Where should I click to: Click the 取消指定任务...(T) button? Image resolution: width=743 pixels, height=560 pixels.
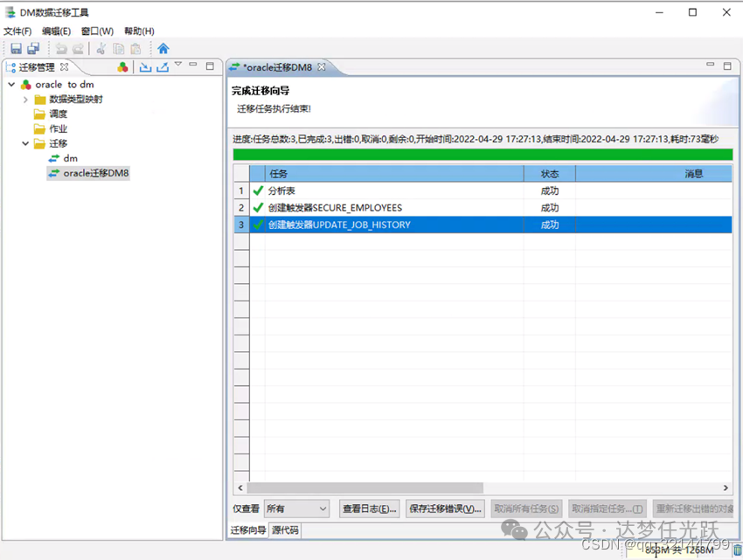click(x=607, y=508)
